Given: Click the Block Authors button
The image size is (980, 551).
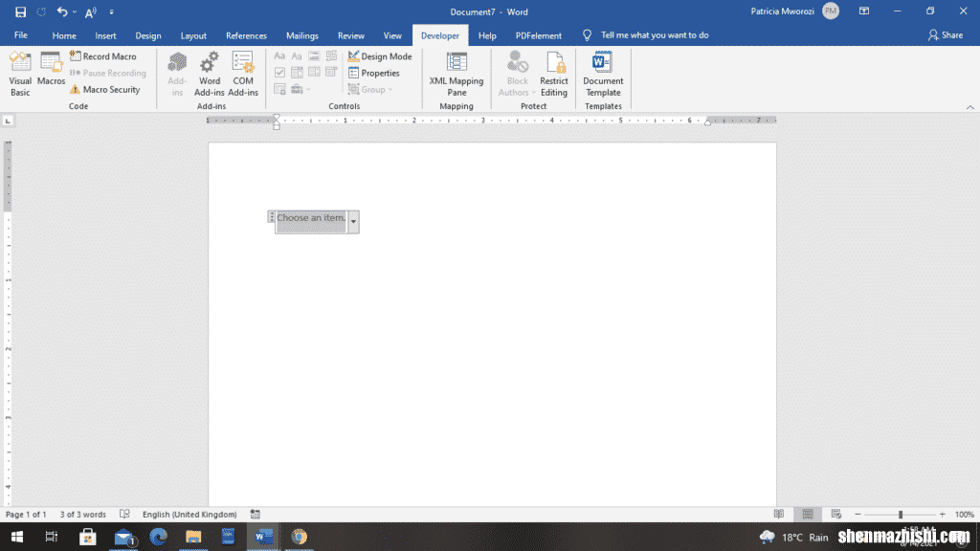Looking at the screenshot, I should (517, 74).
